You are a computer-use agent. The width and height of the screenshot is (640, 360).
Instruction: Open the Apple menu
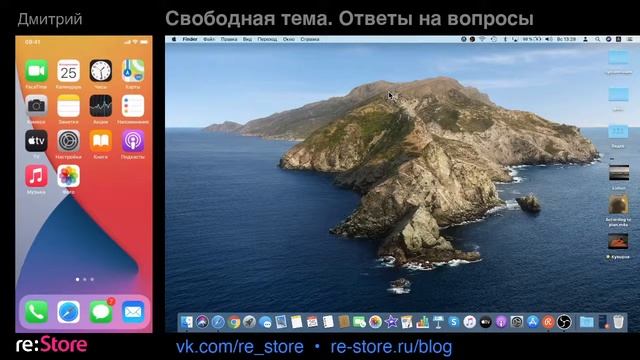point(174,39)
